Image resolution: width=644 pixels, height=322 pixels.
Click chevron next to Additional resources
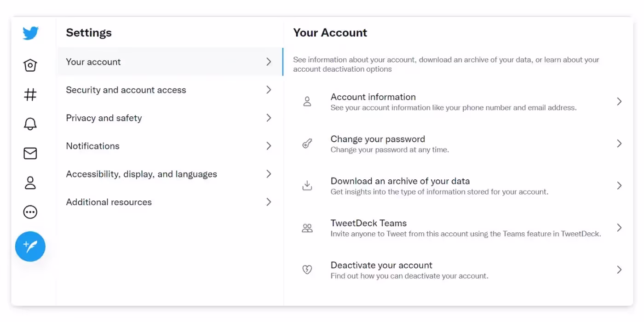(x=269, y=202)
